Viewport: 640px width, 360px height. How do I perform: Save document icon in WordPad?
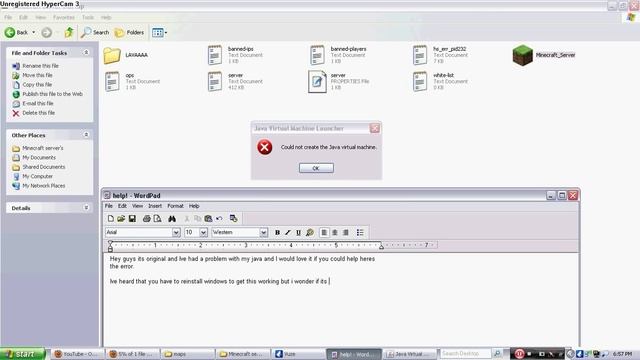132,219
